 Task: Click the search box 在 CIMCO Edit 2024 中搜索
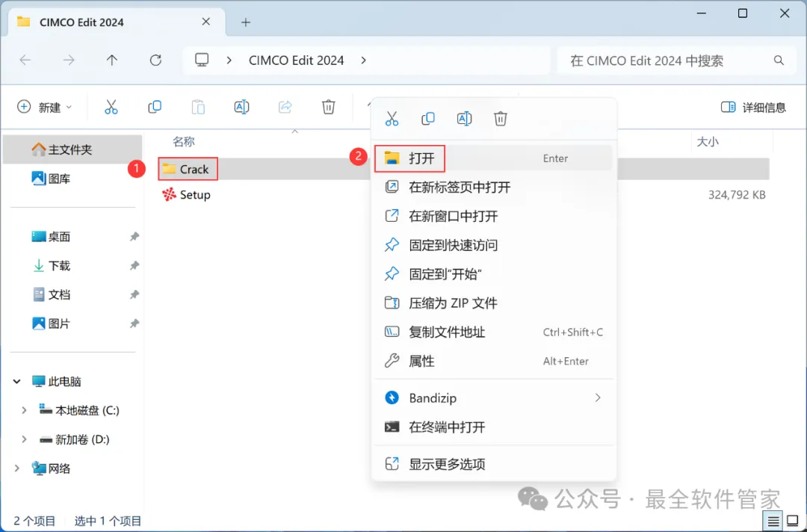tap(677, 61)
